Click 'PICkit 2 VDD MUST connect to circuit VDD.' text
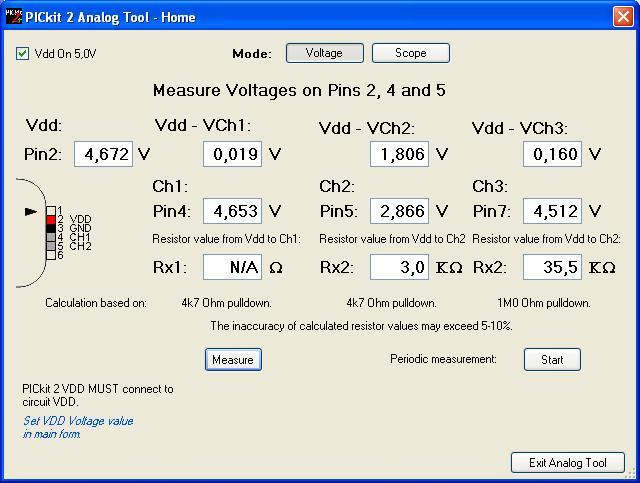The height and width of the screenshot is (483, 640). coord(98,395)
